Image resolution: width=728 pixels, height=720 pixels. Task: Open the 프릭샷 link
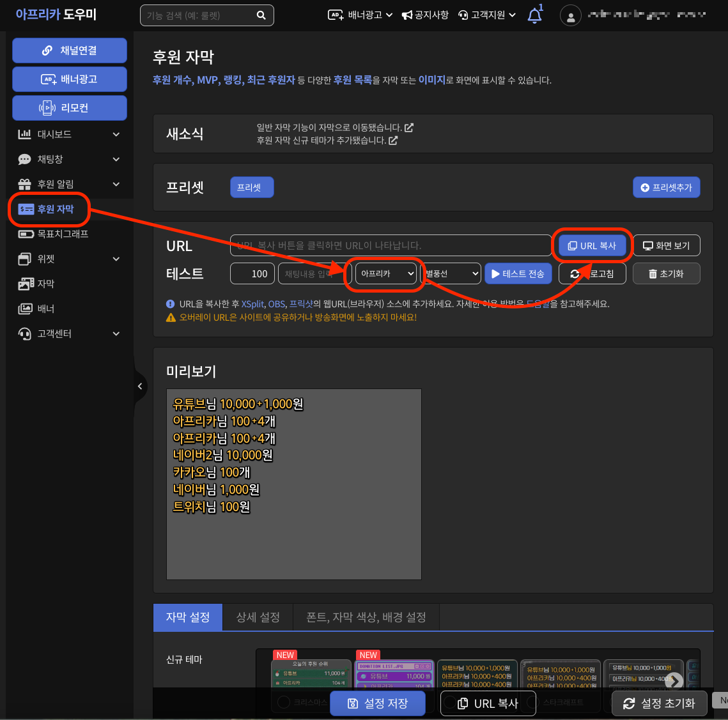(301, 304)
